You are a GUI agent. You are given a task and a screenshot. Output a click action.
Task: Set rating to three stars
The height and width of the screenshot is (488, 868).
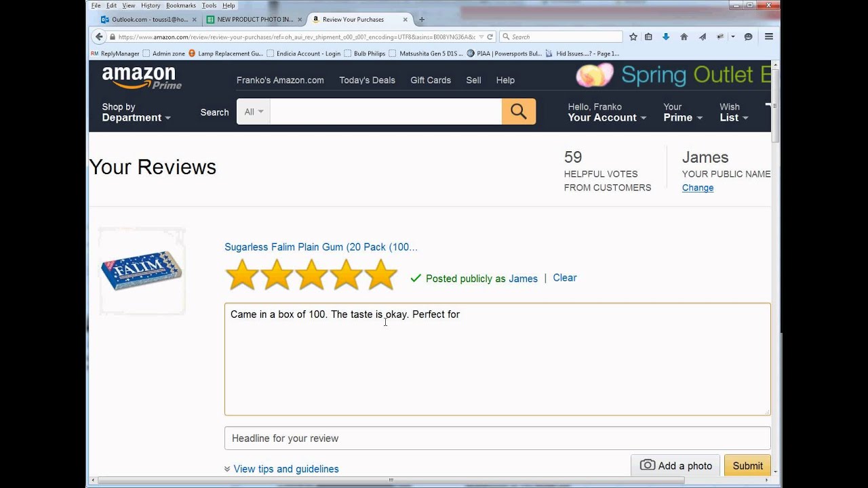click(311, 274)
